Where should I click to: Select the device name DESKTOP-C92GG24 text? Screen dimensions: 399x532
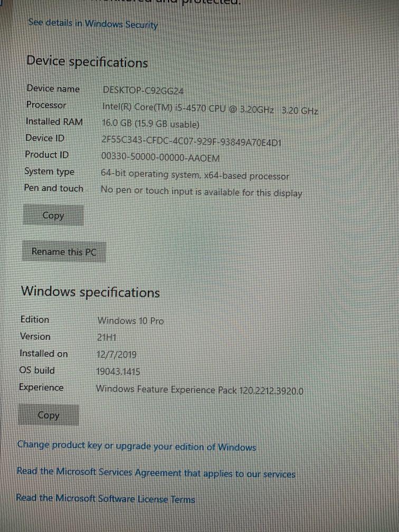tap(143, 91)
